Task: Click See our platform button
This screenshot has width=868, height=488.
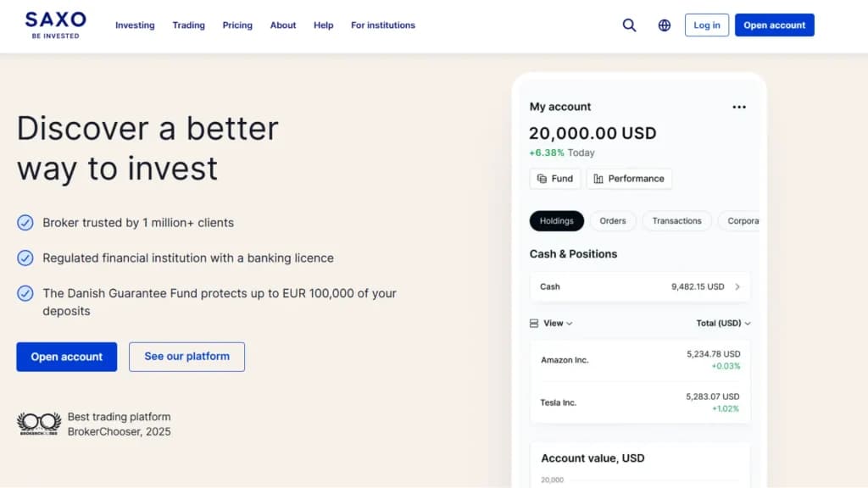Action: pyautogui.click(x=187, y=357)
